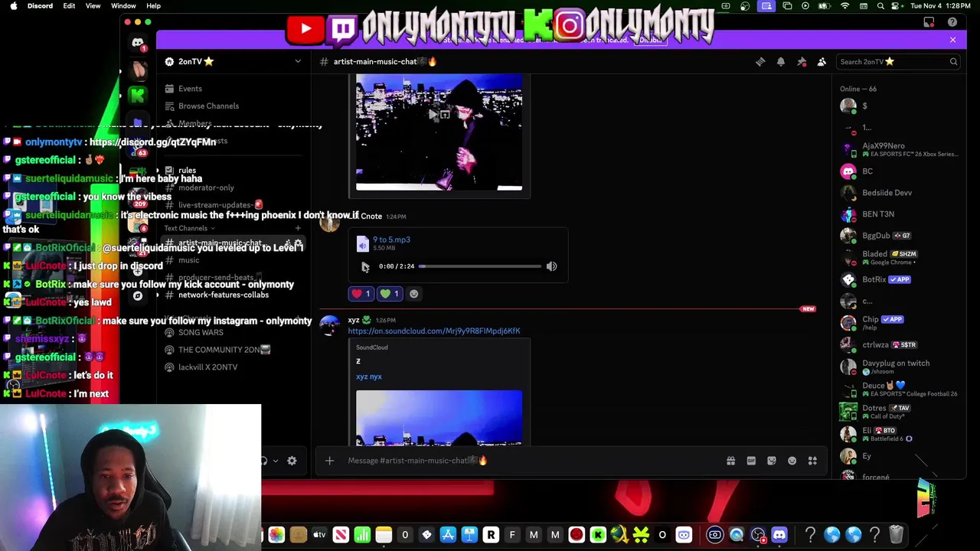Viewport: 980px width, 551px height.
Task: Open the View menu
Action: [x=93, y=6]
